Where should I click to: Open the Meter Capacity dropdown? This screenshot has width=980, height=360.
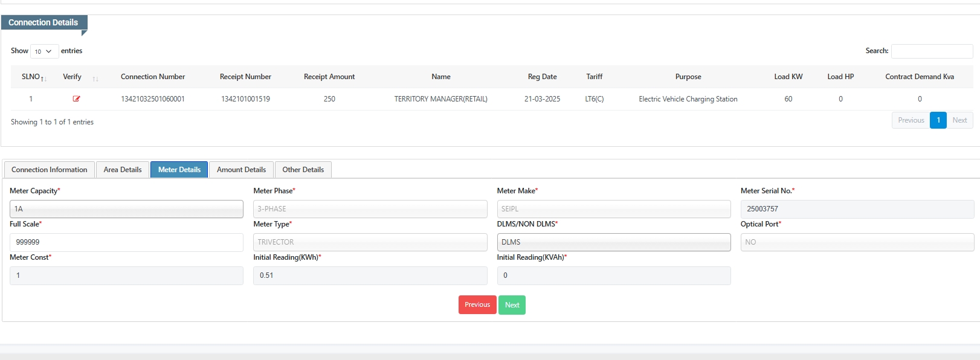point(126,209)
